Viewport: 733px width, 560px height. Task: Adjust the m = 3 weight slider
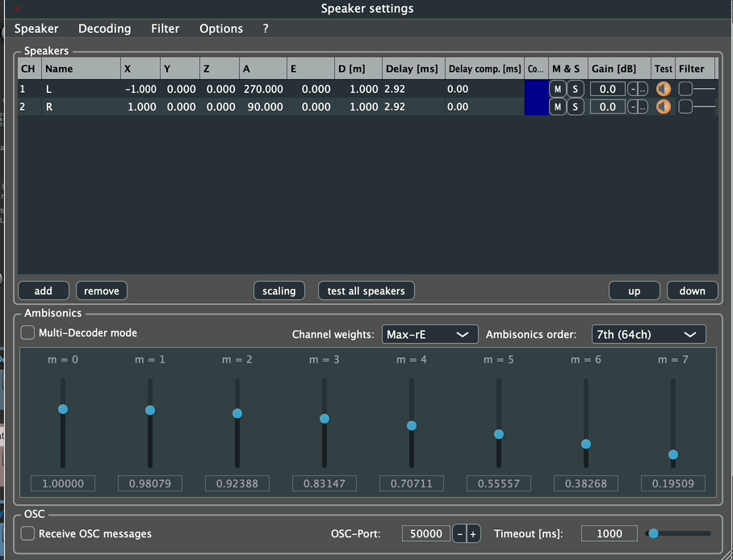[x=325, y=419]
